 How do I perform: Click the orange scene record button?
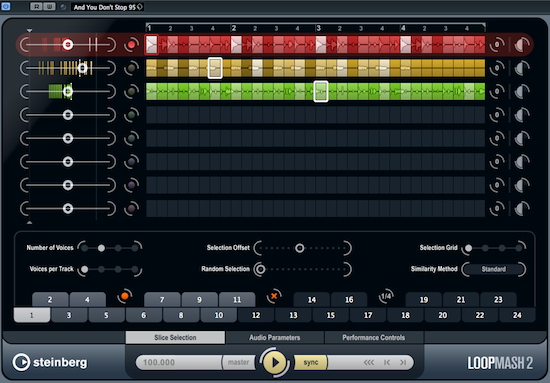click(x=125, y=296)
